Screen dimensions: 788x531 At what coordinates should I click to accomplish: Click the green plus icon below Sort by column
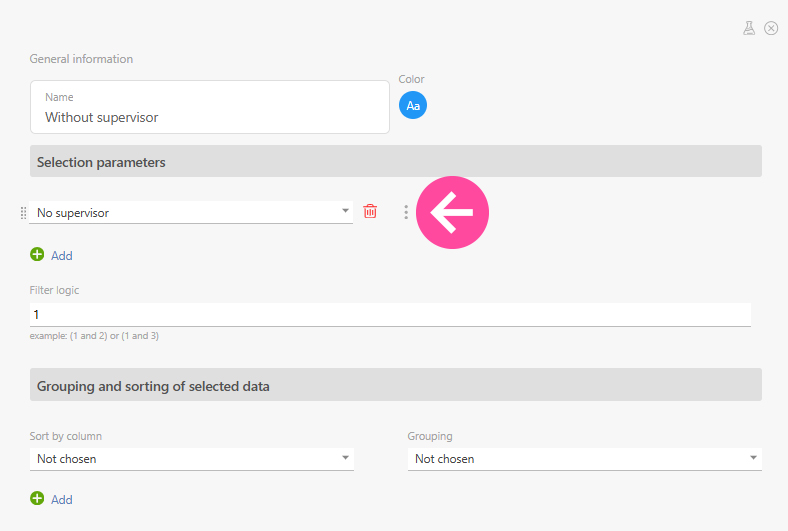tap(37, 499)
